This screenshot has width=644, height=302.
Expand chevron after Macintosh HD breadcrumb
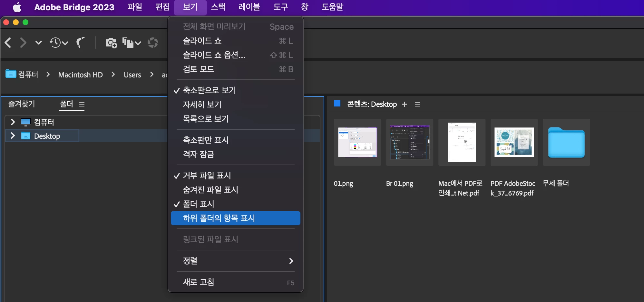click(113, 75)
